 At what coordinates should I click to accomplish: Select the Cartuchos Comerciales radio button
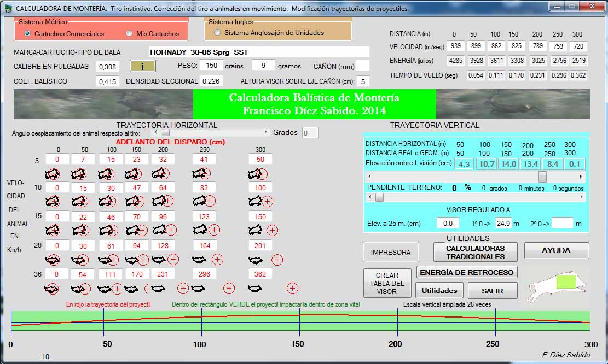pos(27,33)
